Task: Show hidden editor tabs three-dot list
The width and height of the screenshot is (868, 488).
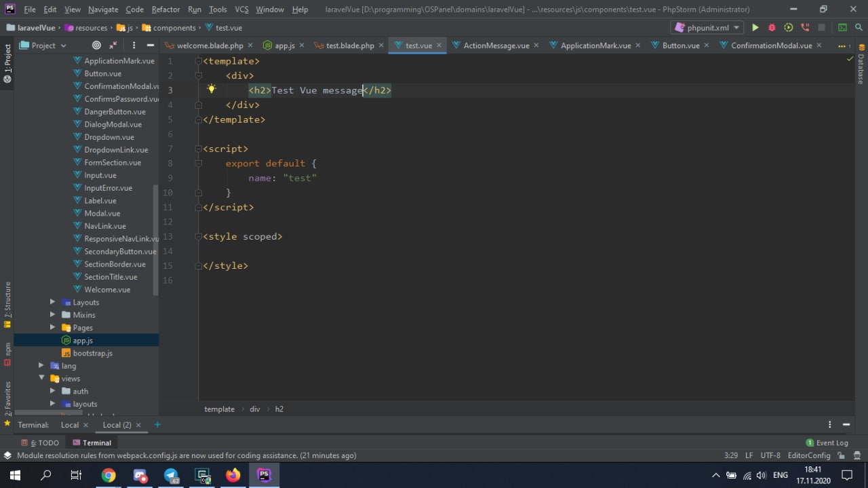Action: click(844, 45)
